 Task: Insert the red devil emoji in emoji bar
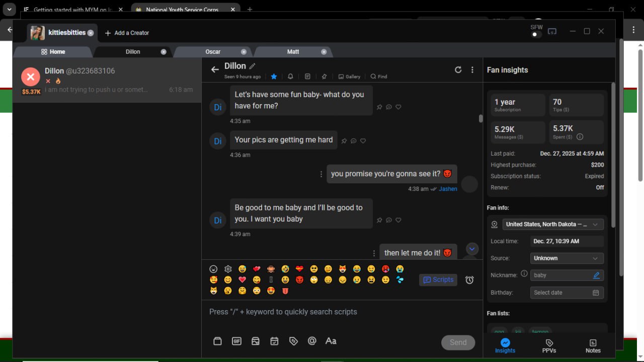(x=299, y=279)
